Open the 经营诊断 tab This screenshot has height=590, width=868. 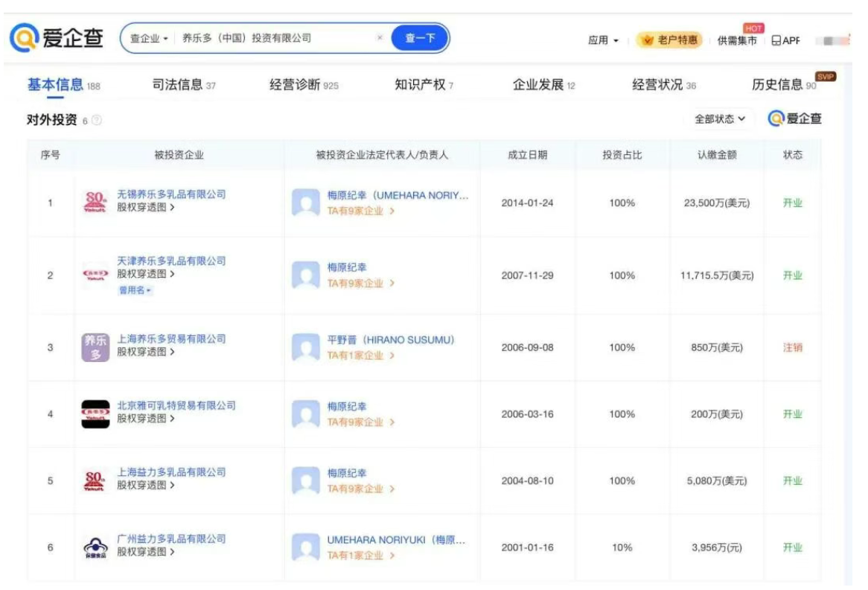tap(303, 85)
